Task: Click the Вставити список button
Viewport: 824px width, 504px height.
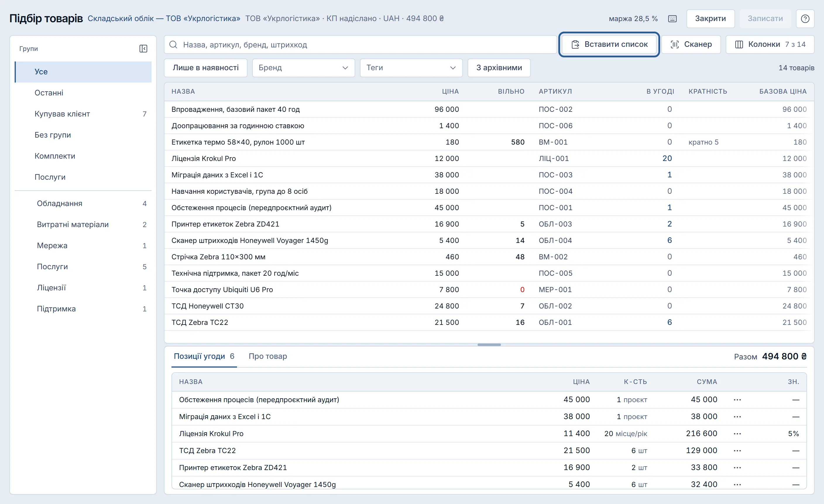Action: (609, 44)
